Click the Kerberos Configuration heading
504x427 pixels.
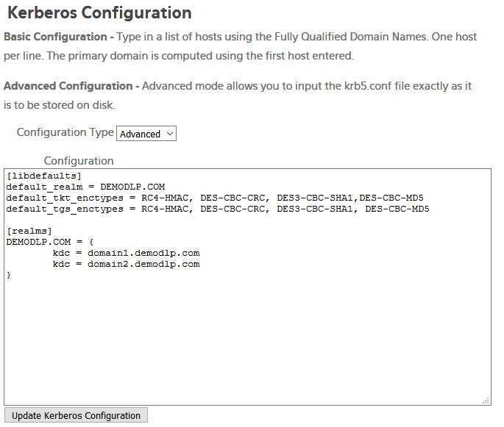99,12
